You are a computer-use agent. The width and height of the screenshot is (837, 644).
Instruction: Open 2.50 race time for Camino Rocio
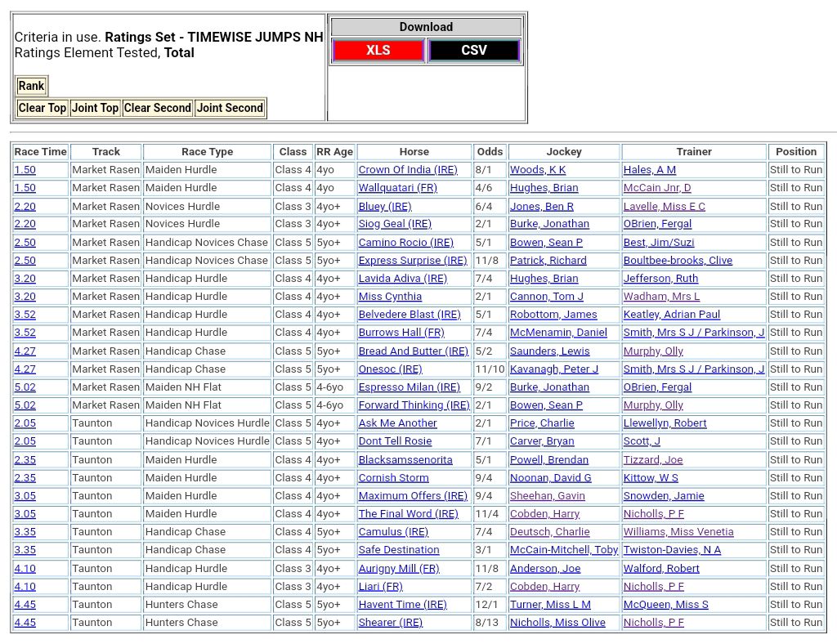25,243
